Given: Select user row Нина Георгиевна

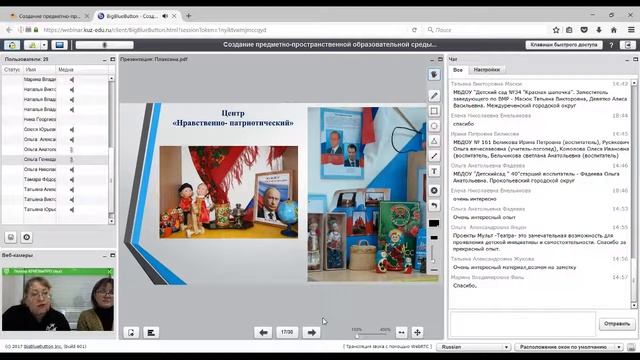Looking at the screenshot, I should [55, 120].
